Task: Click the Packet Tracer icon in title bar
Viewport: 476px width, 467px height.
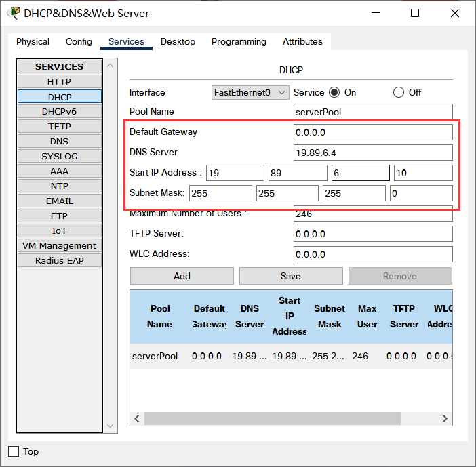Action: click(x=13, y=13)
